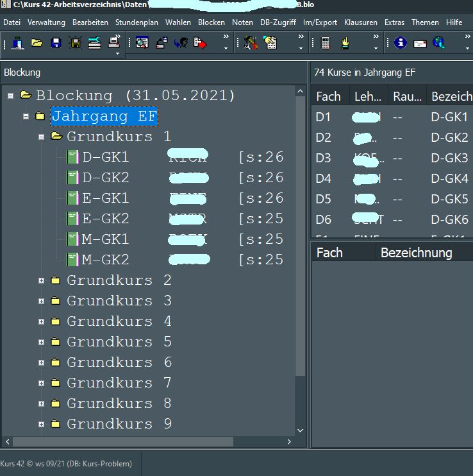The width and height of the screenshot is (473, 476).
Task: Select the E-GK1 course in the tree
Action: tap(105, 198)
